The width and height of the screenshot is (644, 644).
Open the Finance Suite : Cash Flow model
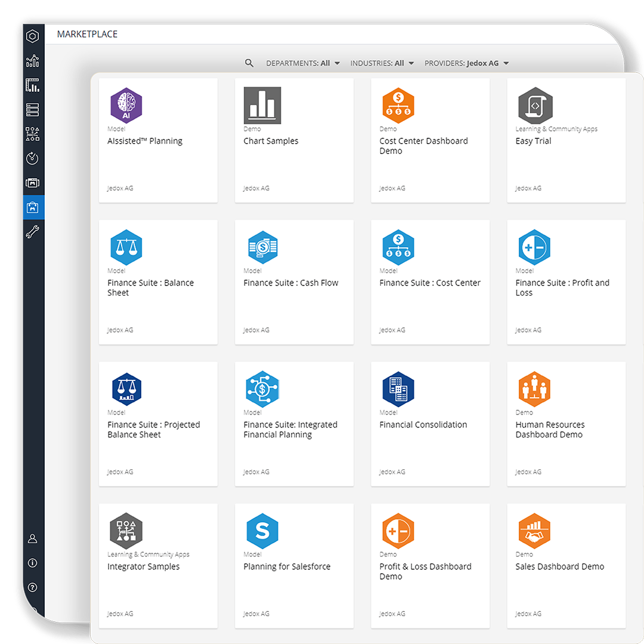pos(294,282)
